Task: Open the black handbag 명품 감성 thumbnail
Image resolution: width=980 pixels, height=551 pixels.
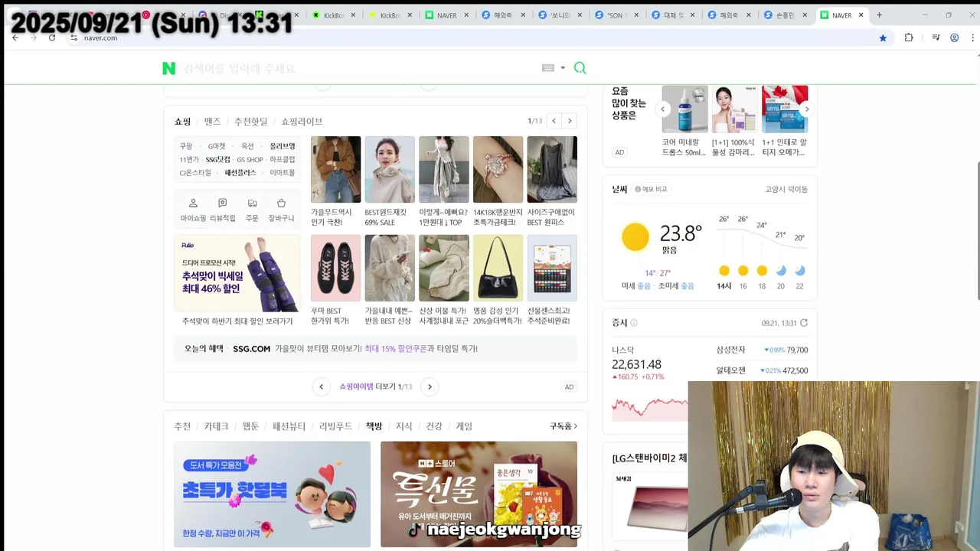Action: click(x=498, y=268)
